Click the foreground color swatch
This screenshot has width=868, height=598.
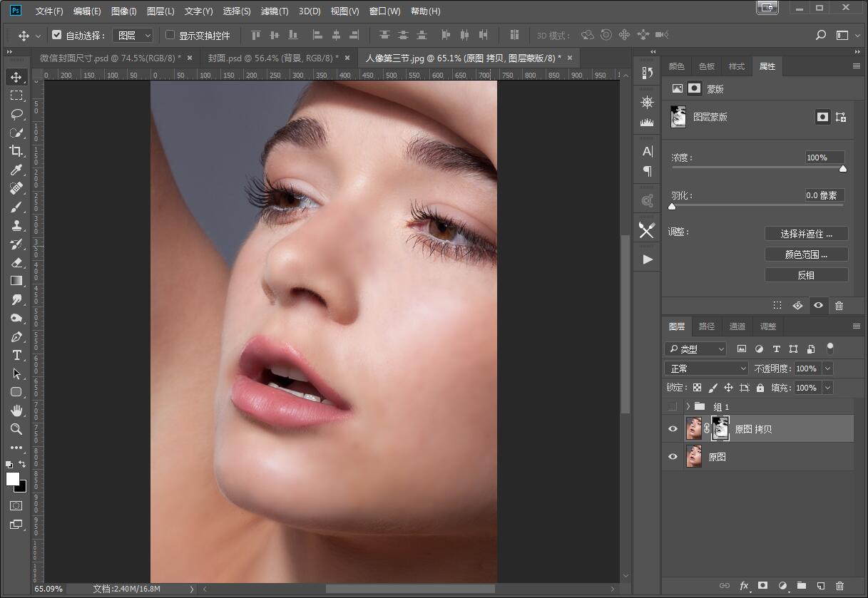(x=13, y=479)
